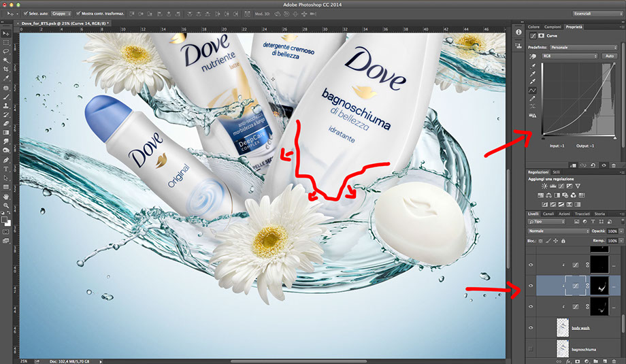Open the Gruppo auto-select dropdown
Screen dimensions: 626x364
pos(61,14)
